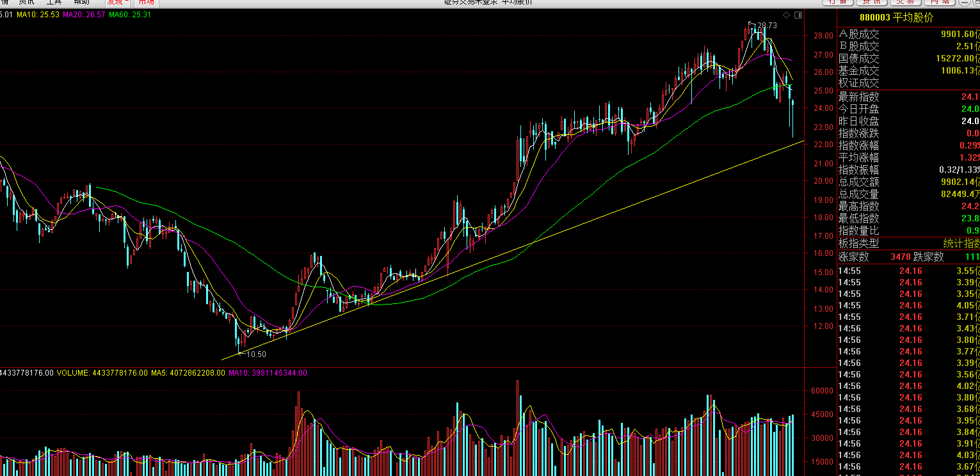This screenshot has height=476, width=980.
Task: Click the 板指类型 row label
Action: tap(859, 244)
